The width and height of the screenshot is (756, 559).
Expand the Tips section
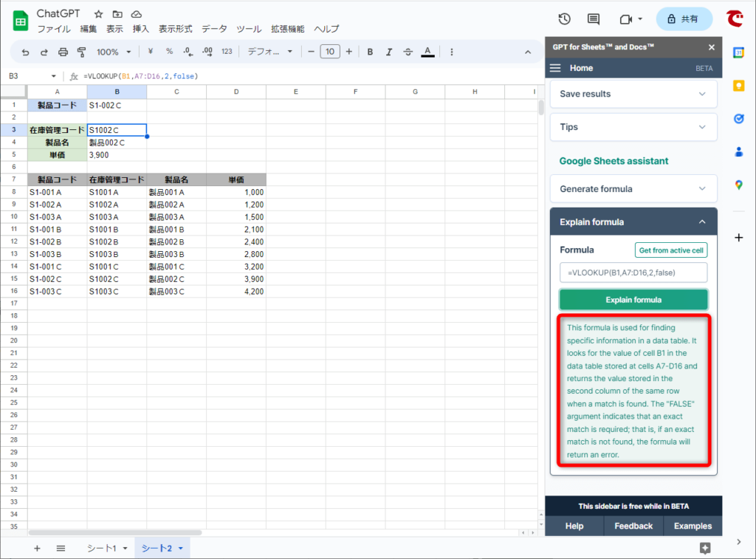coord(633,127)
